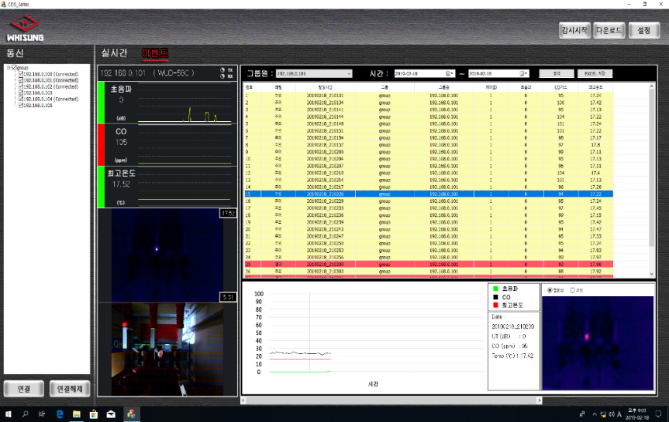Toggle checkbox for device 192.168.0.104
Screen dimensions: 669x422
point(20,99)
